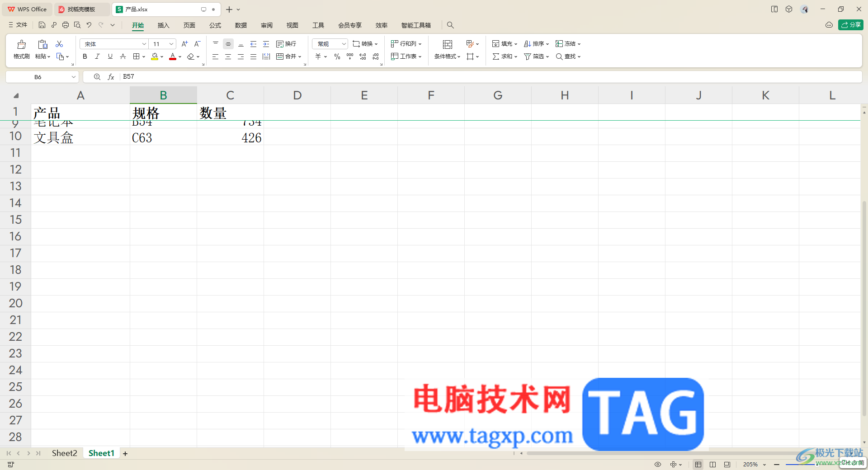Click the thousands separator icon
This screenshot has height=470, width=868.
click(350, 56)
